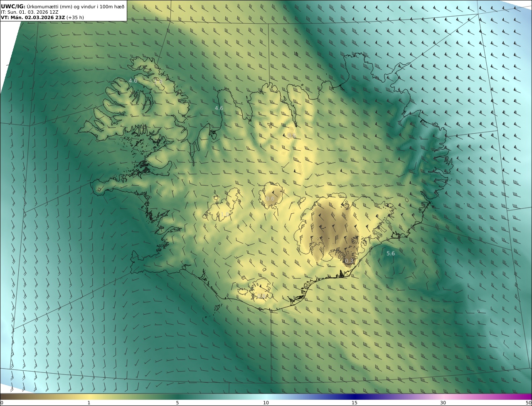Click the colorbar tick label 1
The height and width of the screenshot is (406, 532).
tap(89, 403)
